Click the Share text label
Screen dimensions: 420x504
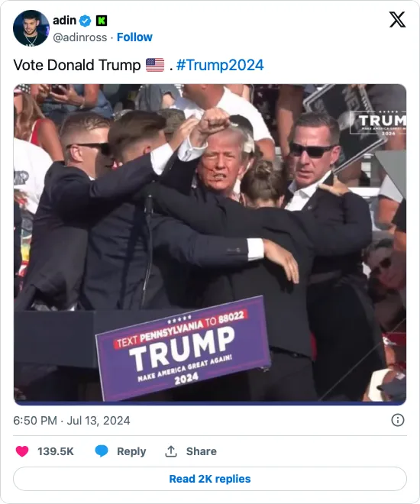click(202, 451)
